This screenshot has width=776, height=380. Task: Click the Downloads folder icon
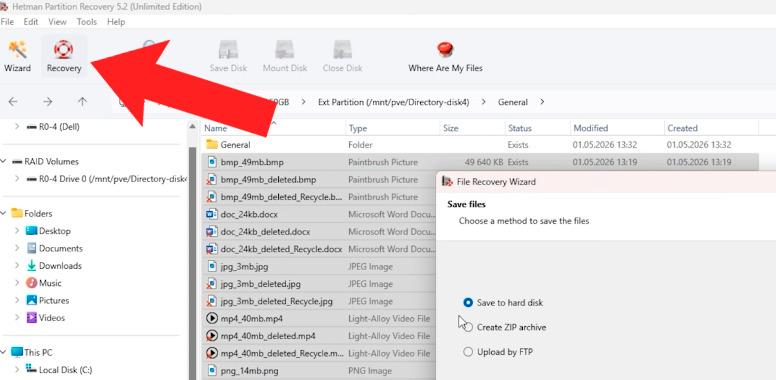pyautogui.click(x=32, y=265)
